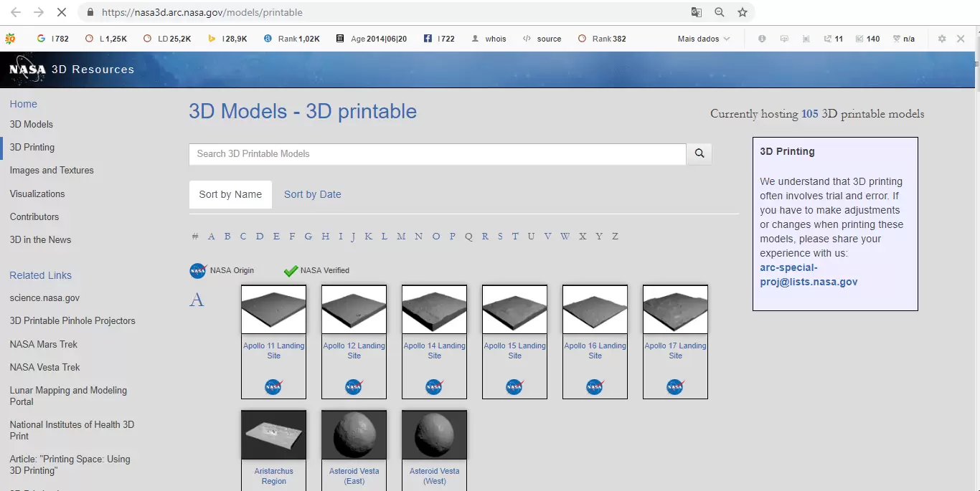This screenshot has height=491, width=980.
Task: Stop page loading with the X button
Action: pyautogui.click(x=62, y=12)
